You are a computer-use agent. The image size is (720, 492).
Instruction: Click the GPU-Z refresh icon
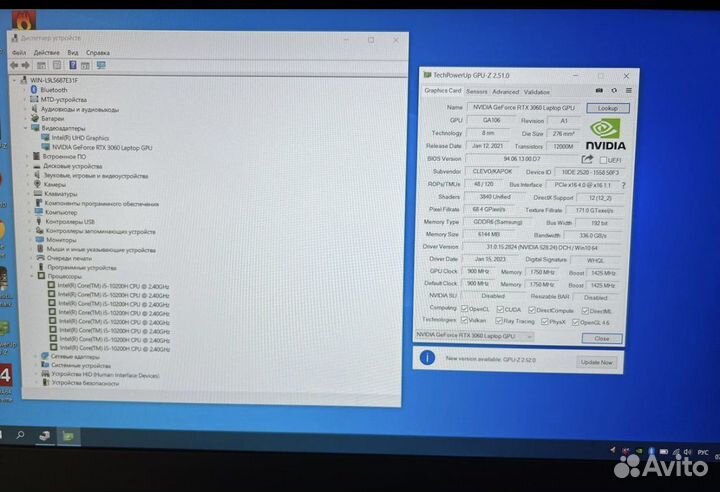click(x=614, y=90)
